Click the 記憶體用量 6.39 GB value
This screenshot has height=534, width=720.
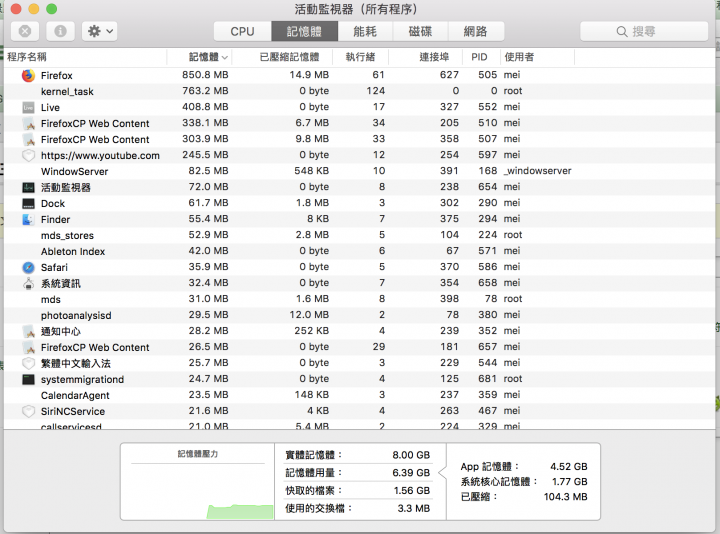pos(411,472)
